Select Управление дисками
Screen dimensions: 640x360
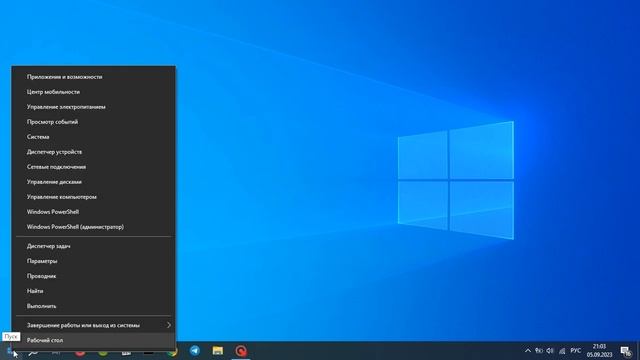(93, 182)
